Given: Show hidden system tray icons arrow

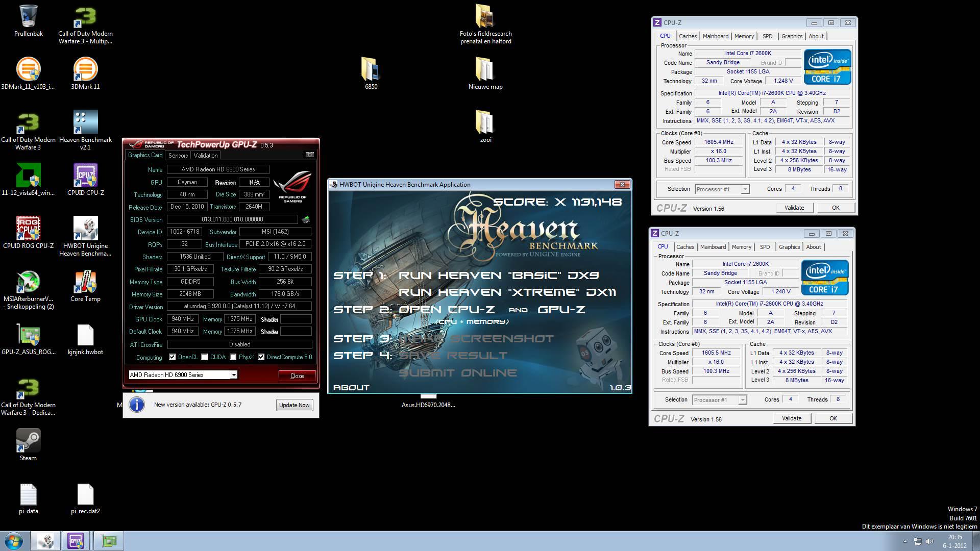Looking at the screenshot, I should [x=905, y=541].
